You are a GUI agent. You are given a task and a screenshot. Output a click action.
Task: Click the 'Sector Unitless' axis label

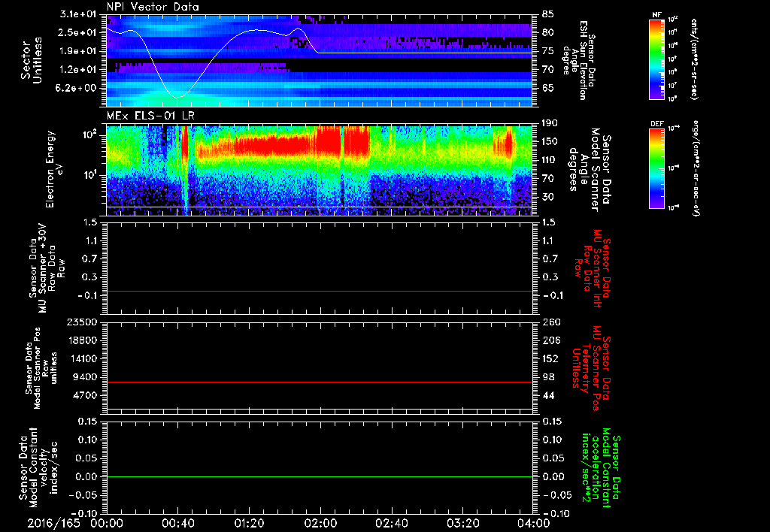[31, 60]
